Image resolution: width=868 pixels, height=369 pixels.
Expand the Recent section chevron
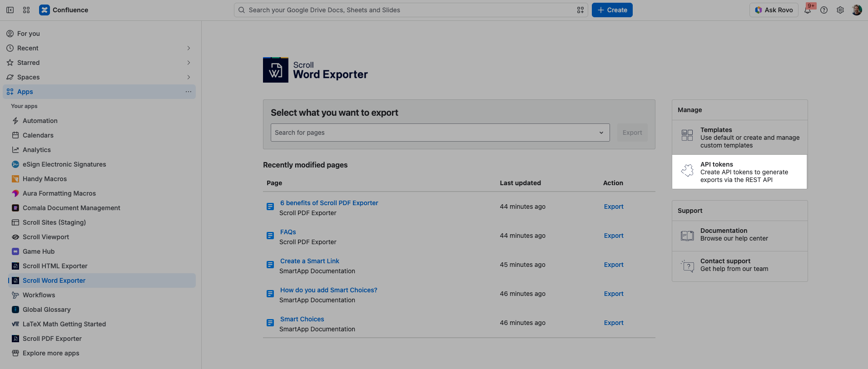click(x=188, y=48)
